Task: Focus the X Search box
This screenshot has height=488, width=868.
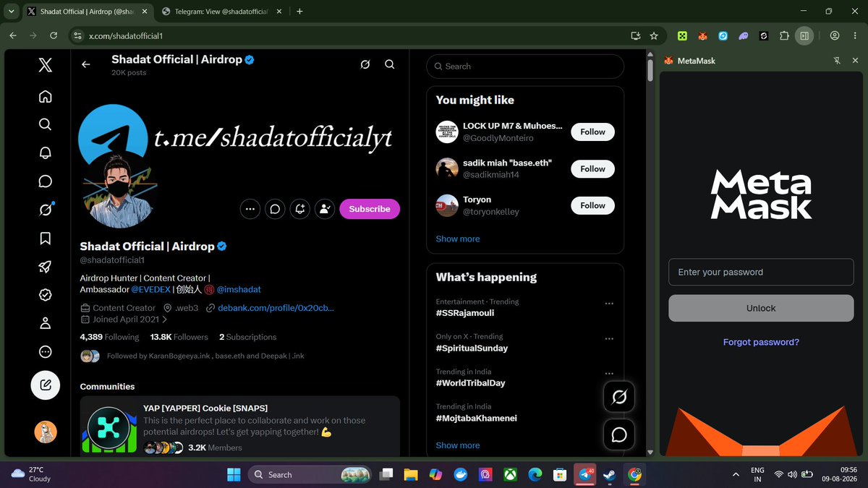Action: point(525,66)
